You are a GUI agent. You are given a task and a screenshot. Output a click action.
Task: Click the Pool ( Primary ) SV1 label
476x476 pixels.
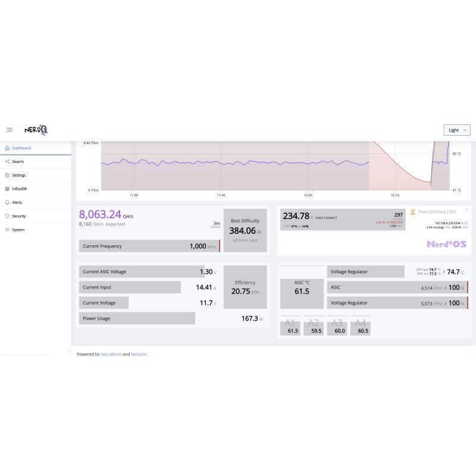coord(437,212)
